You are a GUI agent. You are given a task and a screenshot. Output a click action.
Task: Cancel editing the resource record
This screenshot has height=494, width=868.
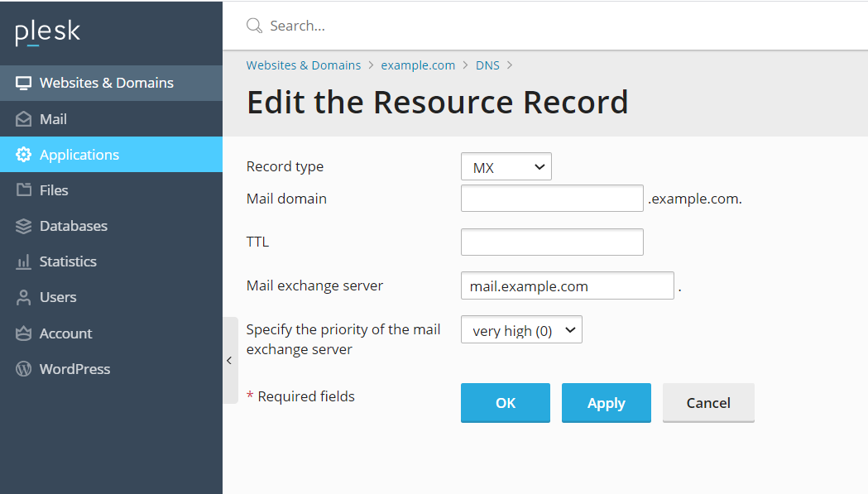tap(707, 403)
